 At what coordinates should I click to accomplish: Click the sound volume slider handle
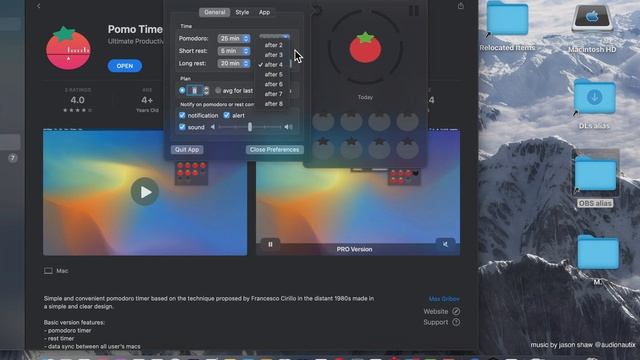250,127
